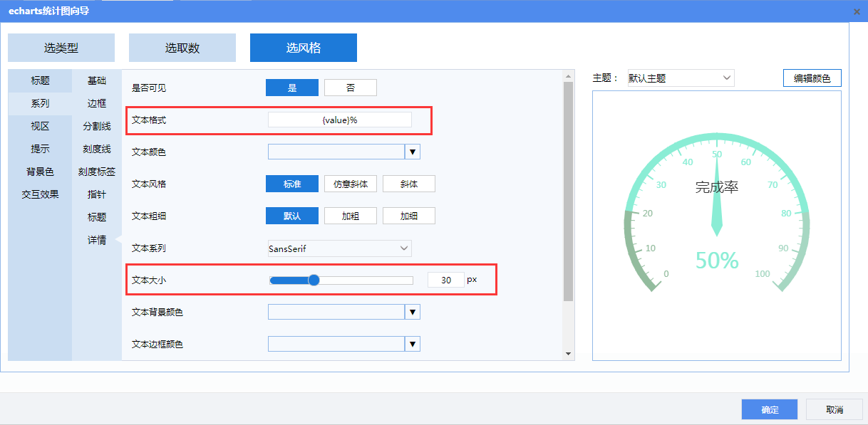Screen dimensions: 868x425
Task: Open the 文本颜色 color dropdown arrow
Action: tap(413, 152)
